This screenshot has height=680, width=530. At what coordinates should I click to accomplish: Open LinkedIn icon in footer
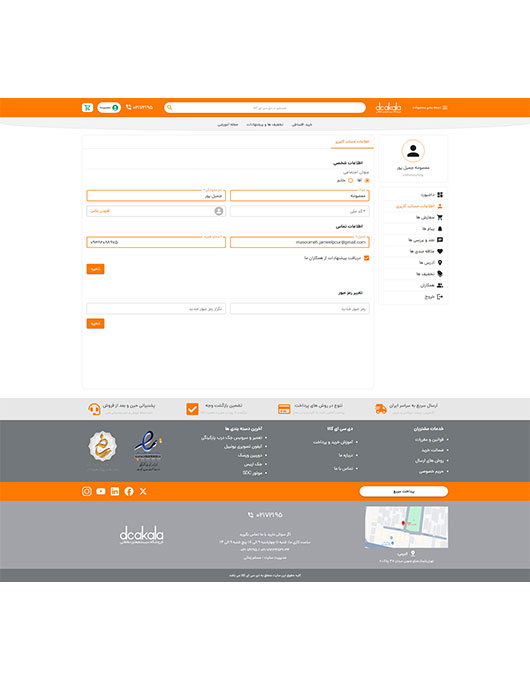pyautogui.click(x=115, y=491)
